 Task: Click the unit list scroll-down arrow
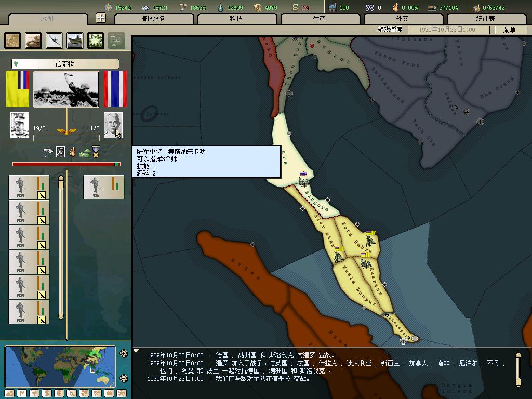[x=61, y=316]
